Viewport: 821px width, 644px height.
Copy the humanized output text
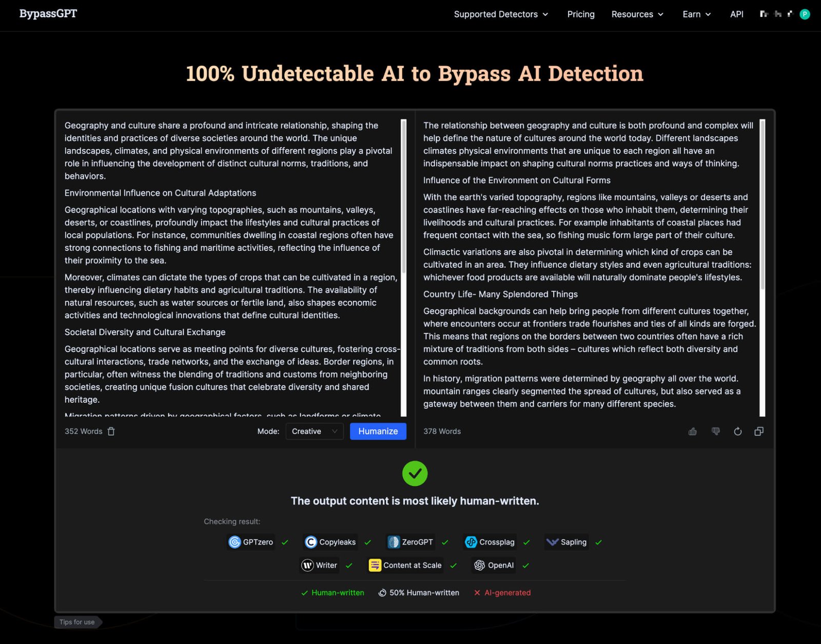[x=759, y=431]
